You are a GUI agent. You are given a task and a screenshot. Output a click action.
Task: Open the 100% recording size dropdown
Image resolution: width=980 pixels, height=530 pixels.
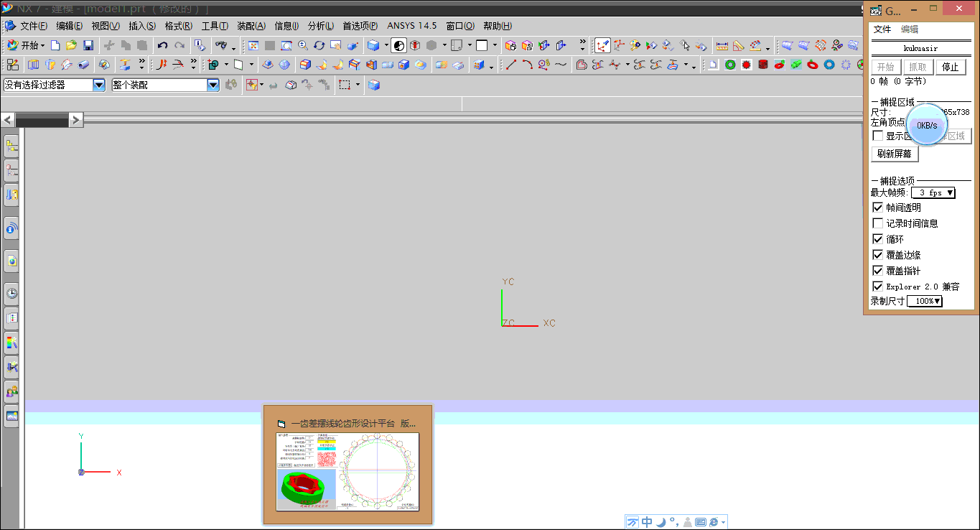pyautogui.click(x=925, y=301)
